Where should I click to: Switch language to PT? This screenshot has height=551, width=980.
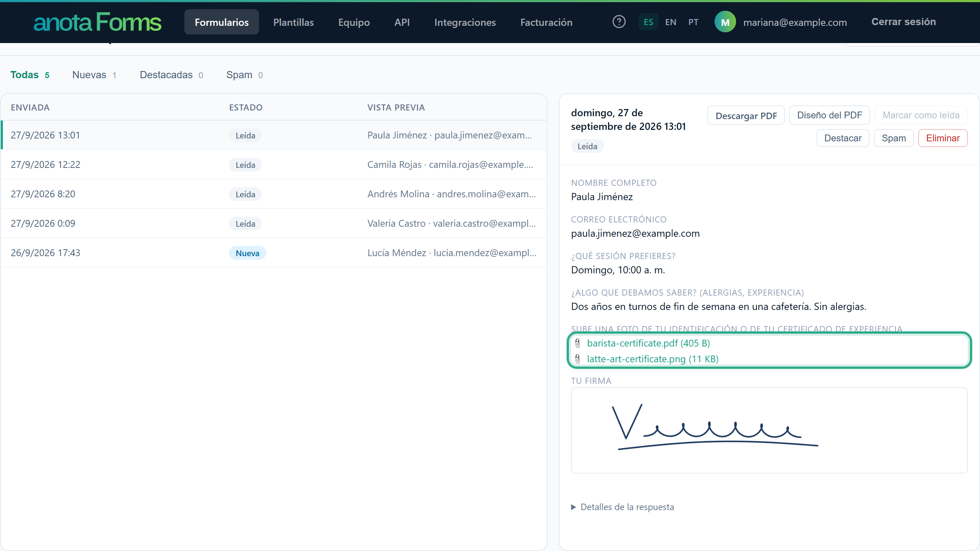pyautogui.click(x=693, y=22)
